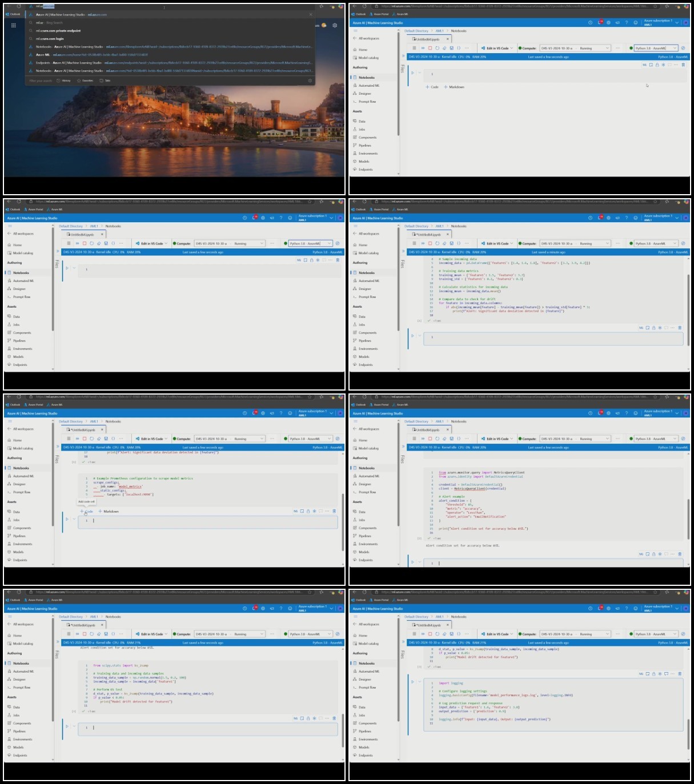The width and height of the screenshot is (694, 784).
Task: Open search settings gear in suggestions footer
Action: tap(311, 81)
